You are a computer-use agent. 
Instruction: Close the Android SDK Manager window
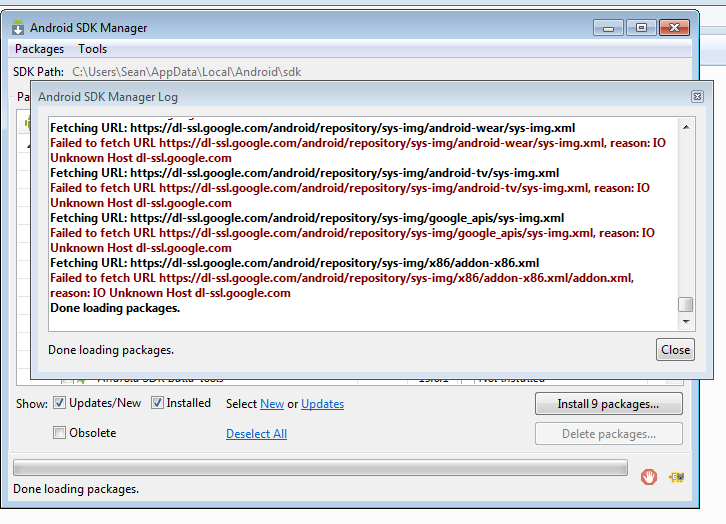pos(674,28)
